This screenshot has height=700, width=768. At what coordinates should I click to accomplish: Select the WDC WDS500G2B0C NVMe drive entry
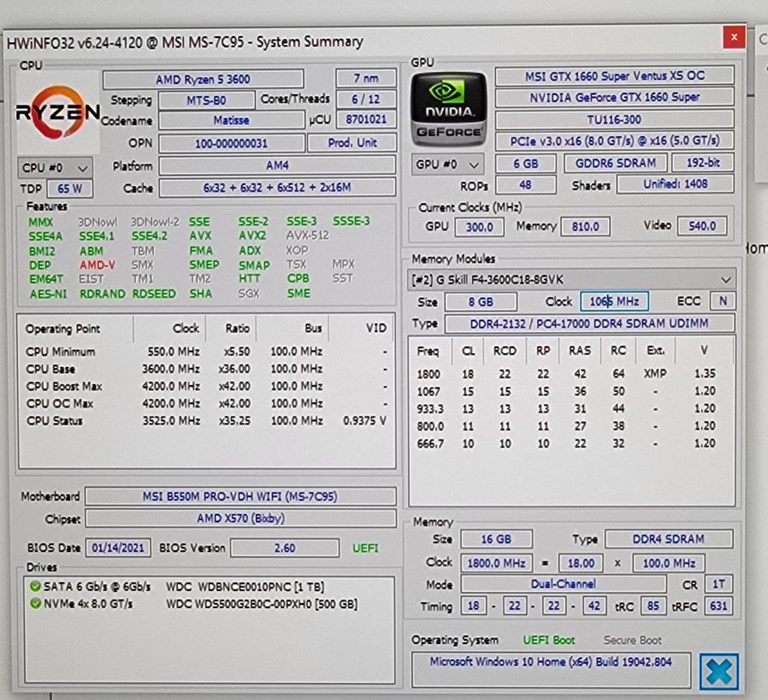tap(261, 604)
